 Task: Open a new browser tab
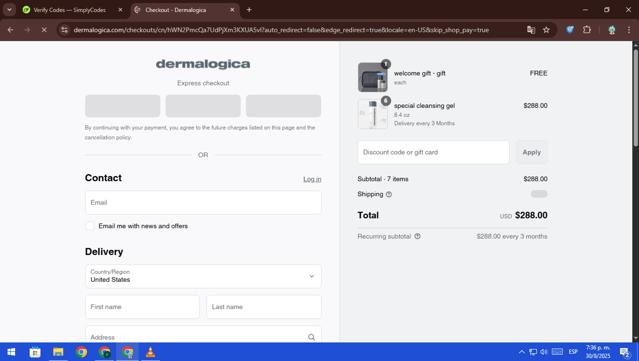point(249,10)
